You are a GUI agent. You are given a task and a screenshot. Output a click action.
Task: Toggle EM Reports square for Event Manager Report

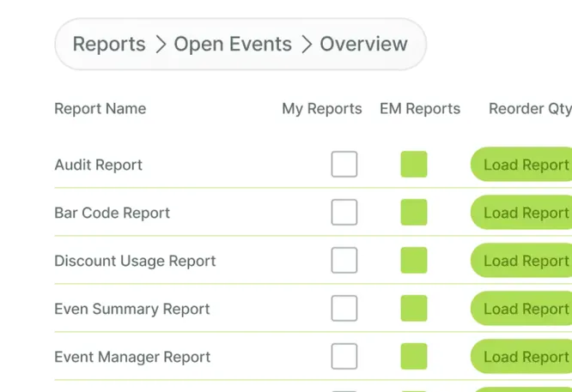click(414, 357)
